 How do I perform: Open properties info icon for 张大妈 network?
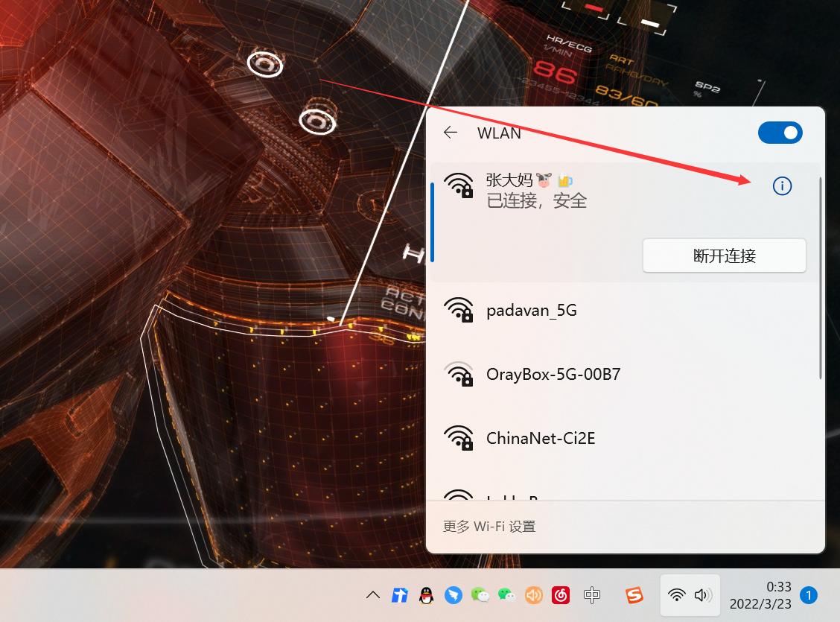click(782, 185)
